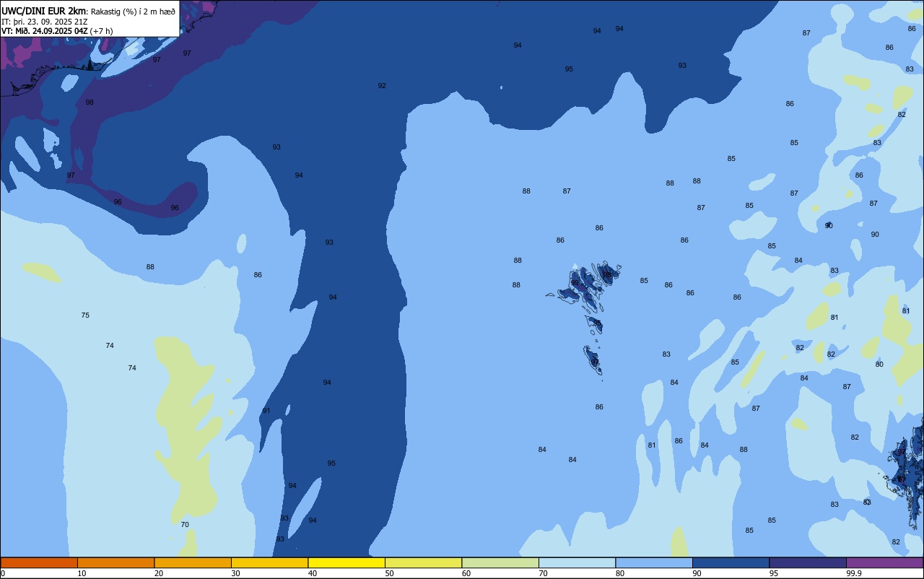Click the 90–95 dark blue legend swatch
Image resolution: width=924 pixels, height=579 pixels.
(x=731, y=562)
